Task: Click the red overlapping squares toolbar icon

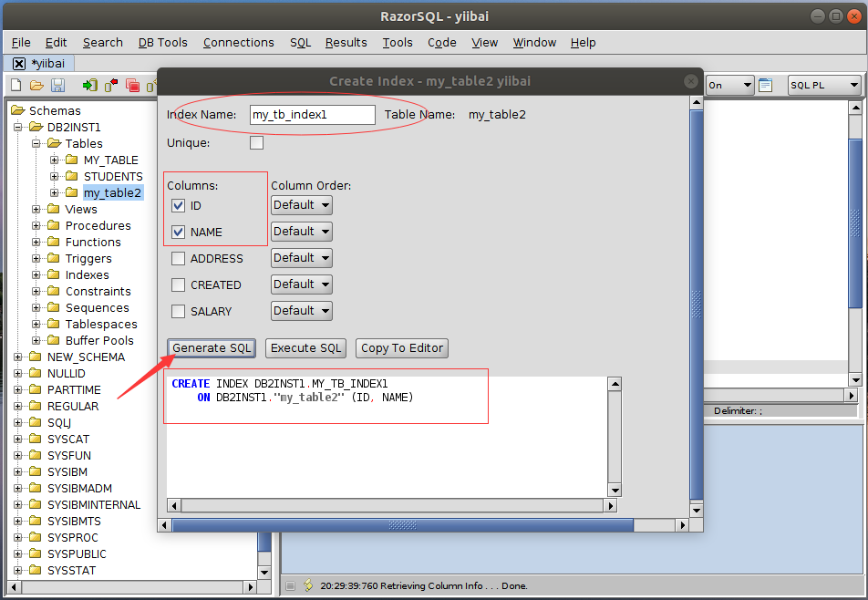Action: click(133, 85)
